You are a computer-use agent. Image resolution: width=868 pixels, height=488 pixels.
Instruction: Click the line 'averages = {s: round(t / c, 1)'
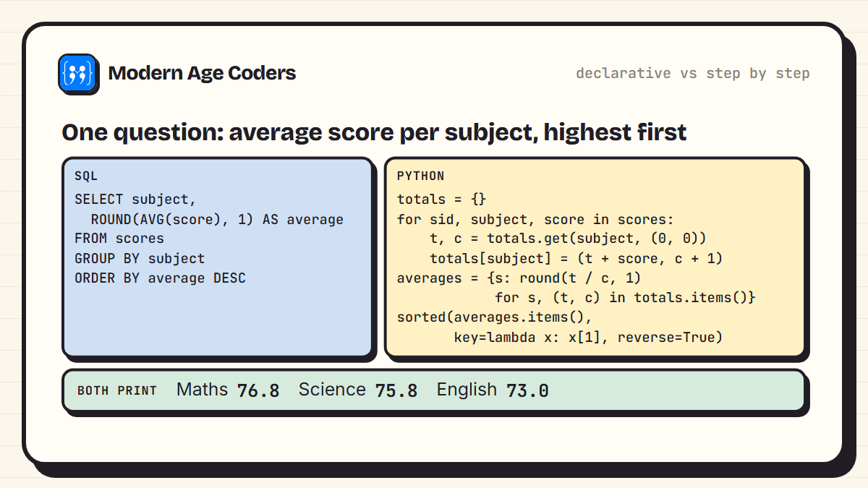519,278
